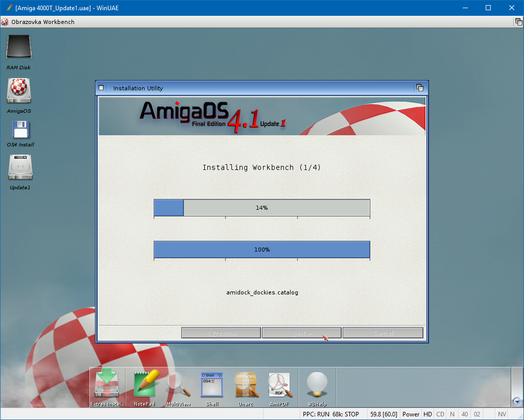Launch MultiView from the dock
Screen dimensions: 524x420
click(x=178, y=385)
